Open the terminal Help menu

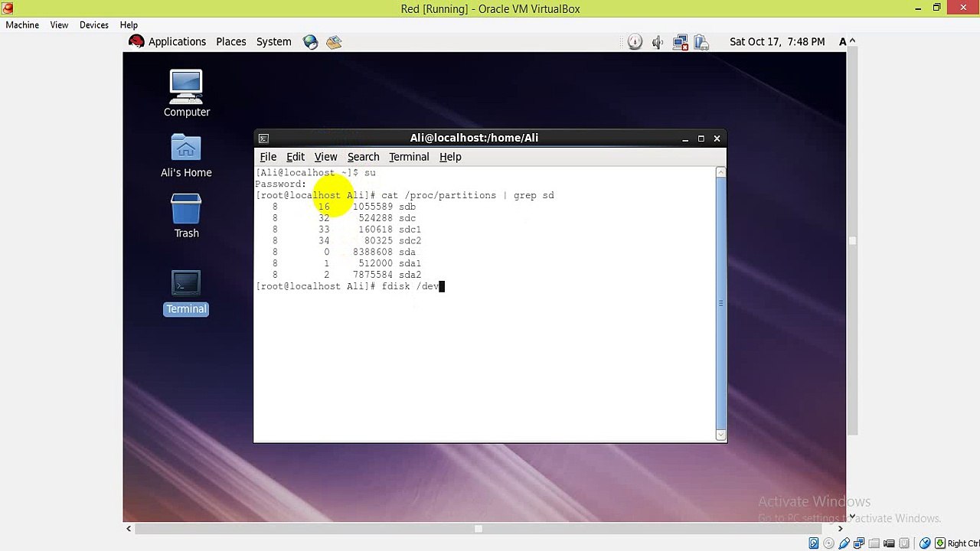[x=450, y=157]
